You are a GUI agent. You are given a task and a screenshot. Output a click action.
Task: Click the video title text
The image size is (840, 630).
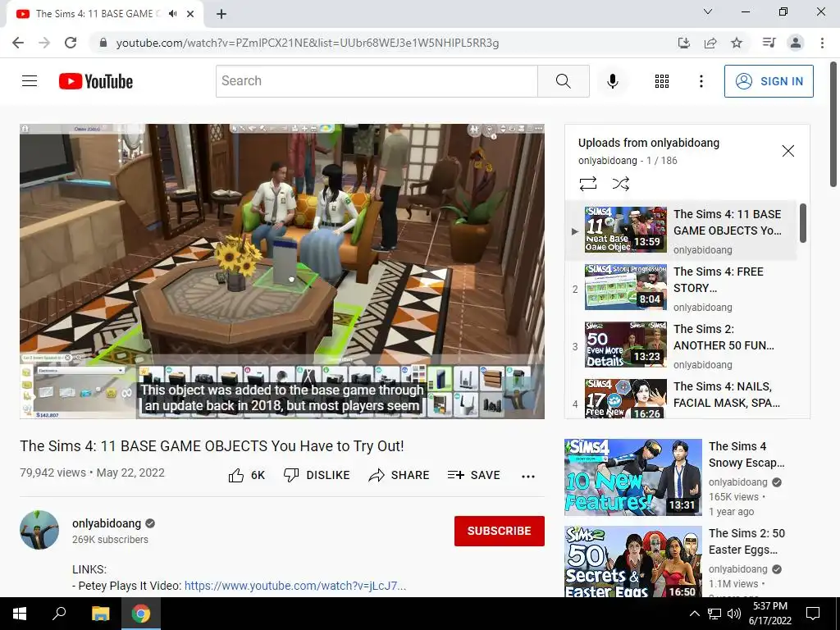pos(212,446)
